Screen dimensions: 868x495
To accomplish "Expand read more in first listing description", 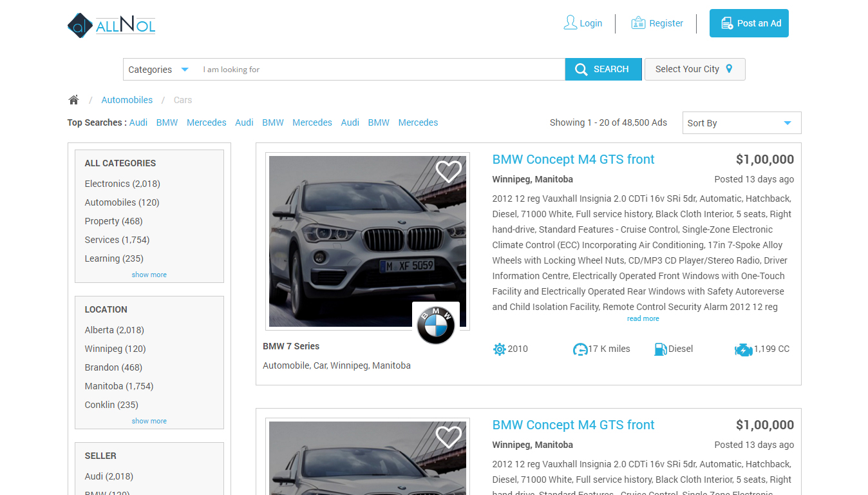I will coord(643,318).
